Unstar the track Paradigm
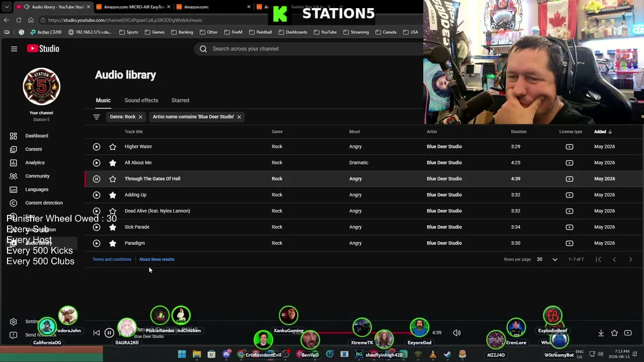The height and width of the screenshot is (362, 644). point(113,243)
